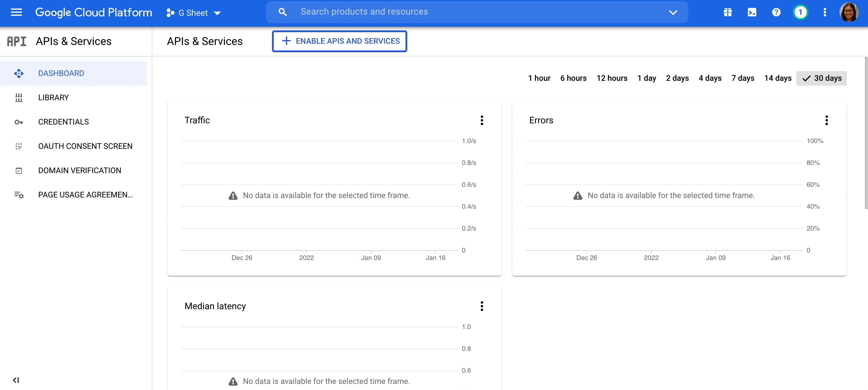The width and height of the screenshot is (868, 390).
Task: Open the Median latency chart three-dot menu
Action: (482, 306)
